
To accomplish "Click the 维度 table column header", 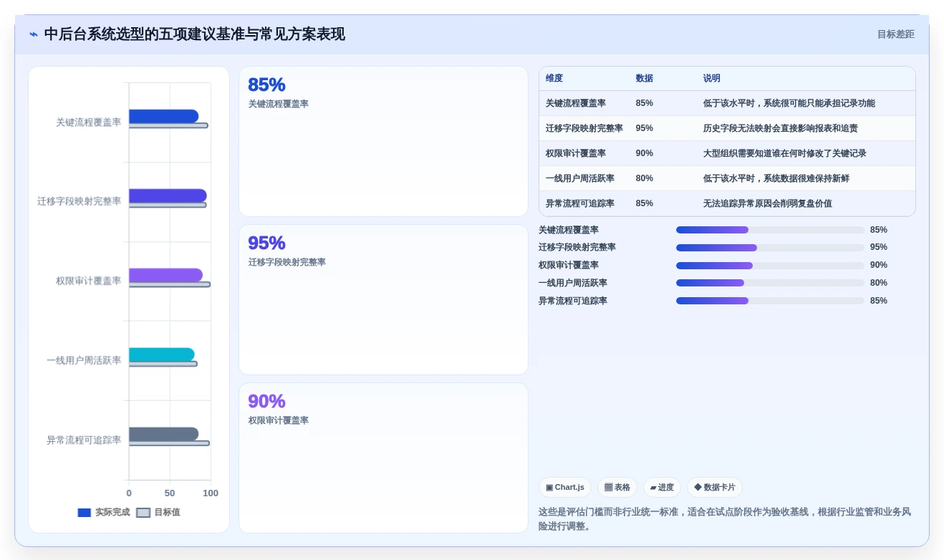I will [554, 79].
